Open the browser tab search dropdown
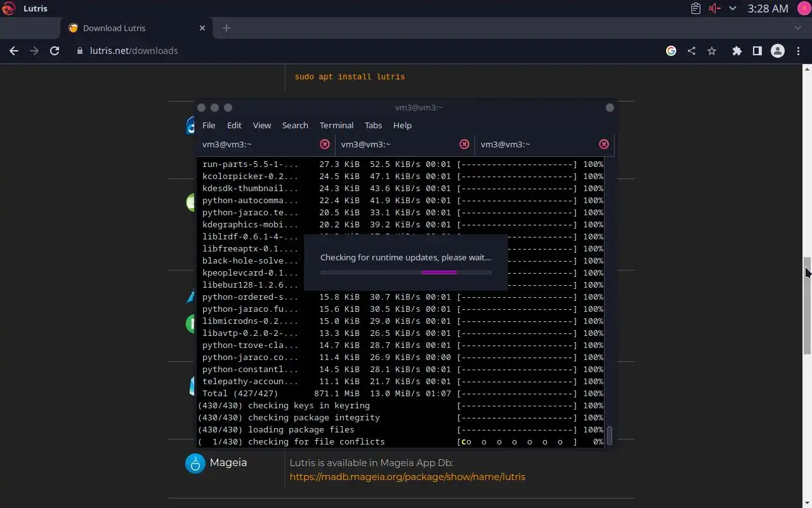This screenshot has width=812, height=508. point(798,28)
